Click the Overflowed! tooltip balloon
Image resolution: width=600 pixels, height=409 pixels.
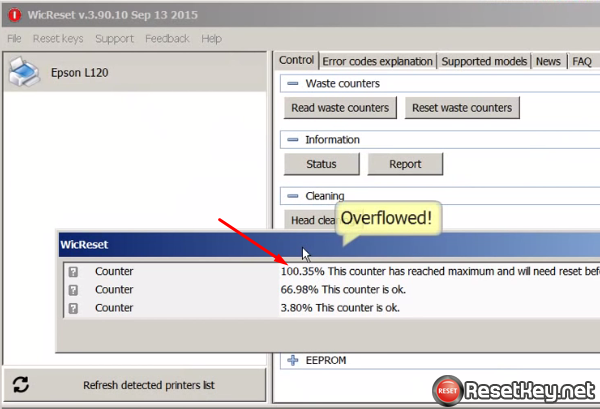tap(388, 218)
